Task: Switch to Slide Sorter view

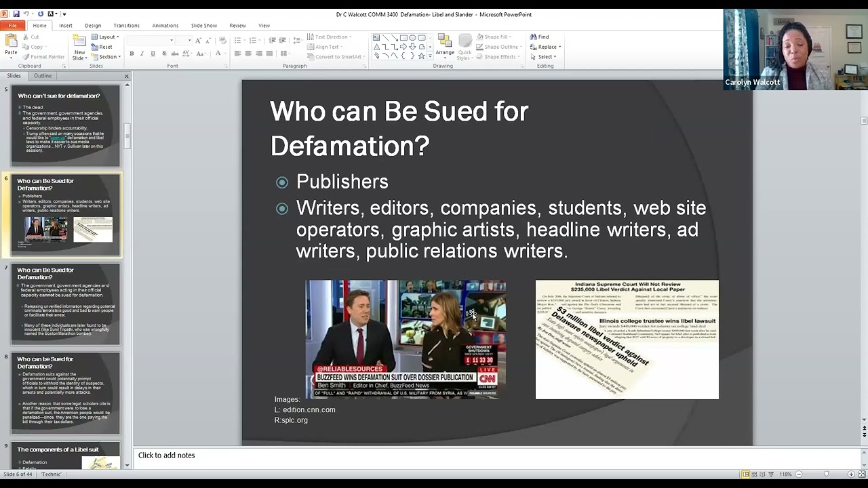Action: (x=753, y=474)
